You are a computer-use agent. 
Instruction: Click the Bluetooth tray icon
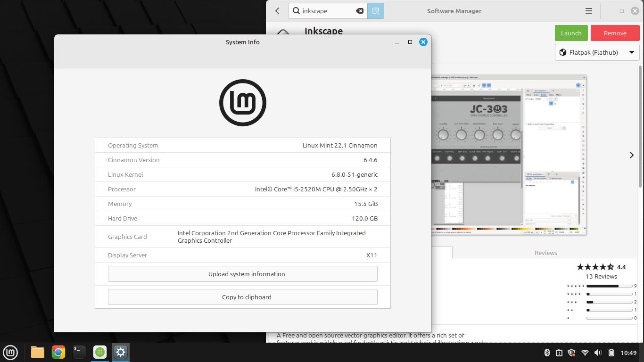[547, 353]
